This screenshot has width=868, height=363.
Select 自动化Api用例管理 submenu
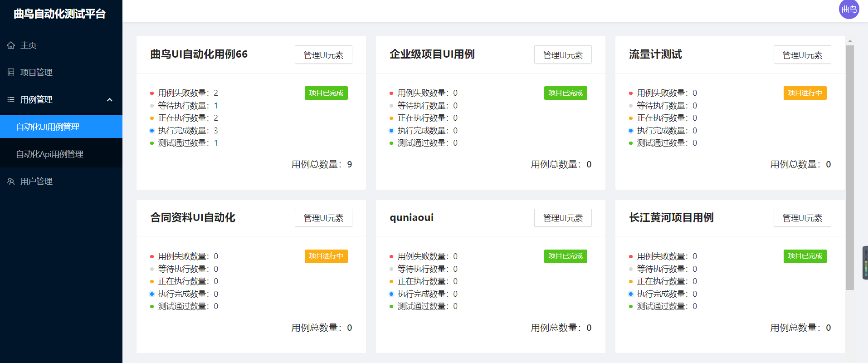pos(61,154)
